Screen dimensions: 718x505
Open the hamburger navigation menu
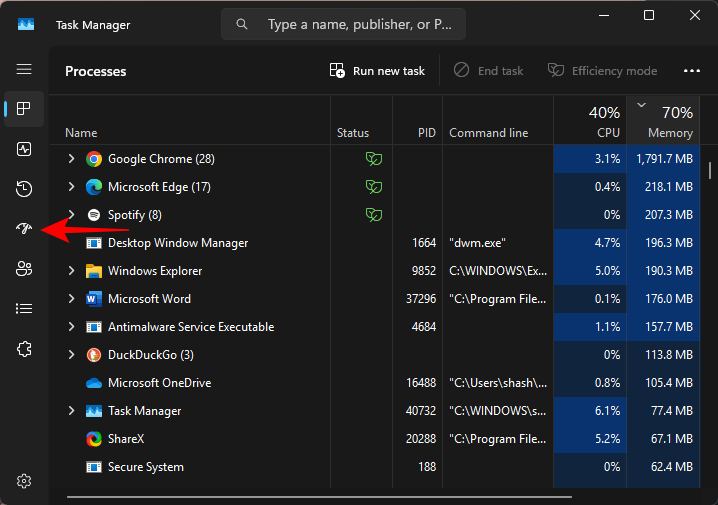[24, 69]
